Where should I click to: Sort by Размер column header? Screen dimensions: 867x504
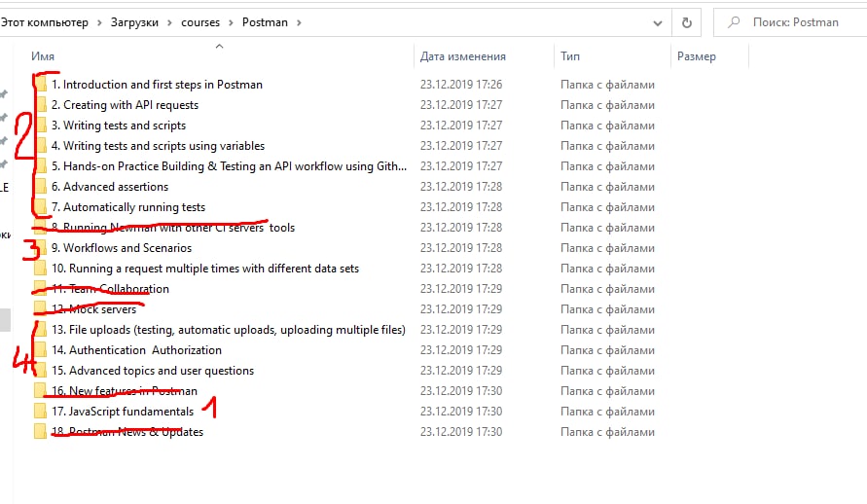[x=696, y=56]
